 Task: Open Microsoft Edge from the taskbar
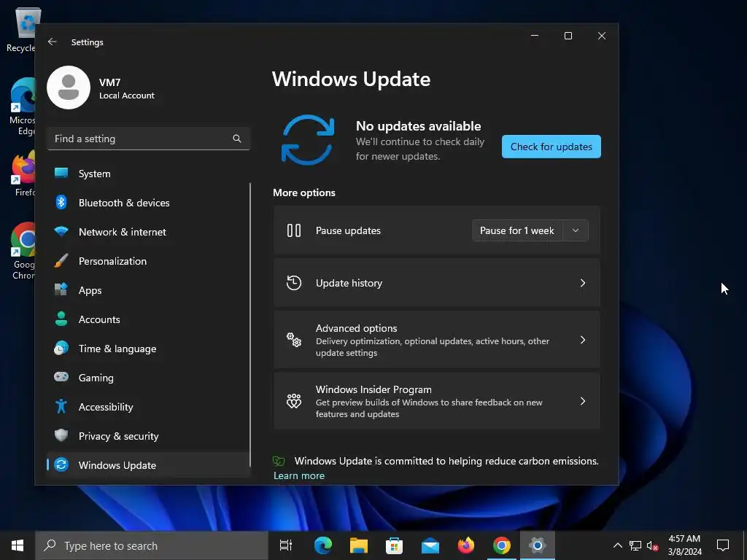tap(323, 545)
